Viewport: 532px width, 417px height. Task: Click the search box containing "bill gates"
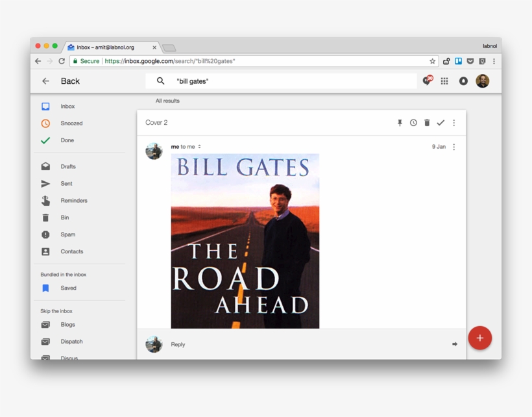(281, 81)
